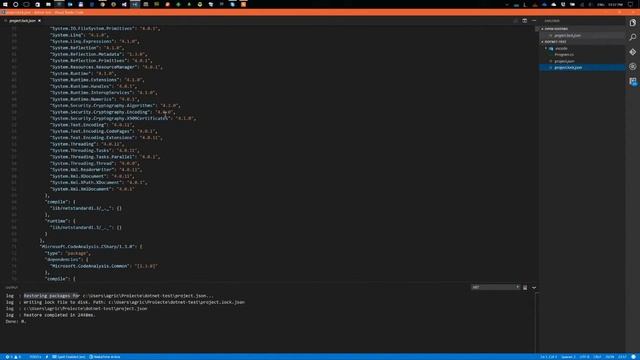Viewport: 640px width, 360px height.
Task: Click the "System.Reflection.Metadata" line
Action: [98, 54]
